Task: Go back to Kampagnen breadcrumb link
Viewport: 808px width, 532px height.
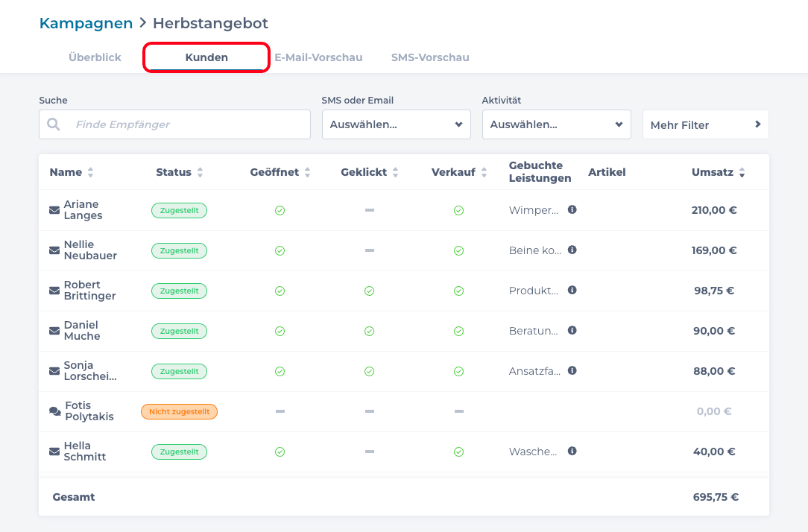Action: (86, 23)
